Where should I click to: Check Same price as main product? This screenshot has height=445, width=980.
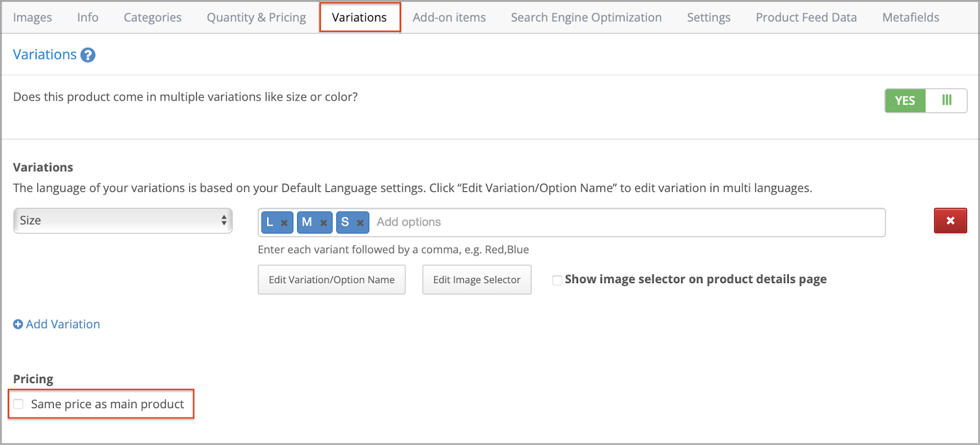click(x=19, y=404)
